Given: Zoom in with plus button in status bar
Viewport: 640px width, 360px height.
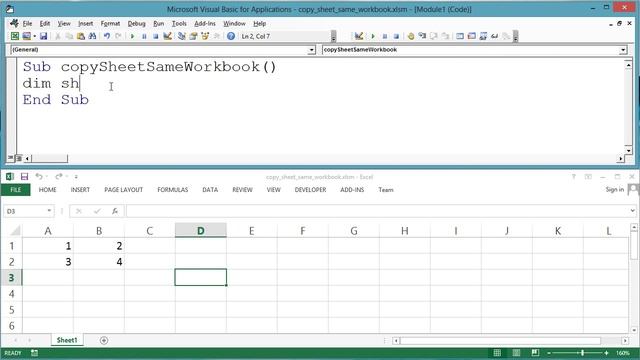Looking at the screenshot, I should [x=607, y=353].
